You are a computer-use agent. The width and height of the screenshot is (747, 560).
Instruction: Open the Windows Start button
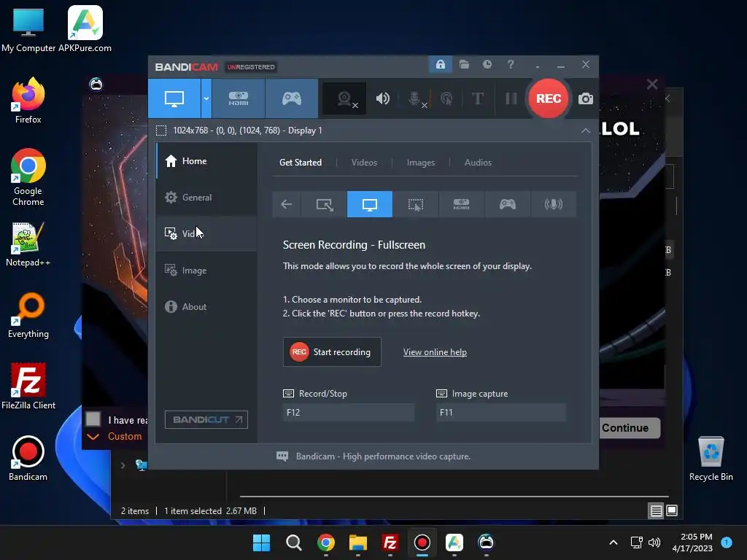pyautogui.click(x=262, y=542)
